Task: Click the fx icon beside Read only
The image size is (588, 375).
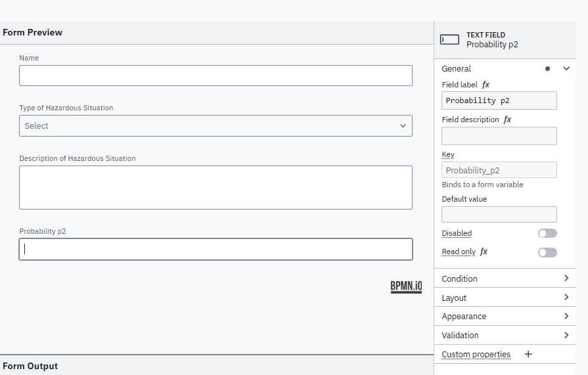Action: point(484,252)
